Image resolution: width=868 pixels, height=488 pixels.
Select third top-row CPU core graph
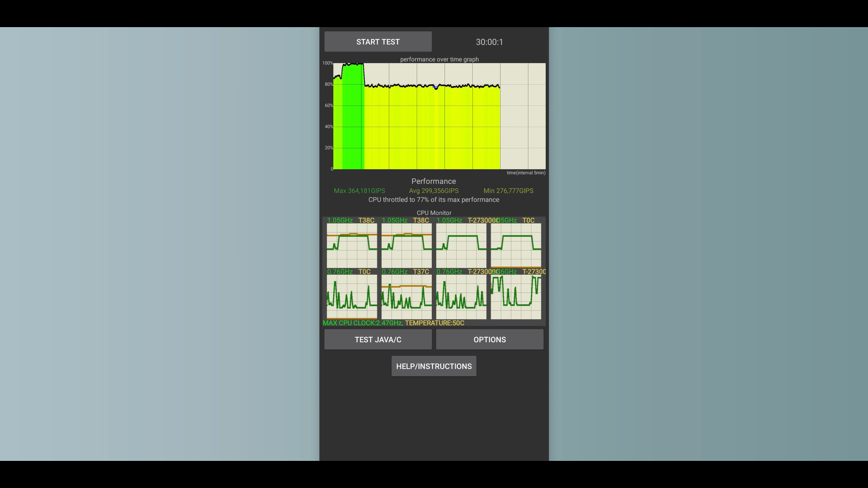point(461,245)
